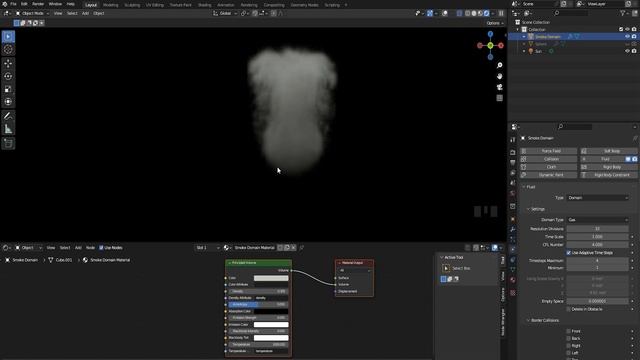Click the Soft Body physics button
The height and width of the screenshot is (360, 640).
coord(609,151)
